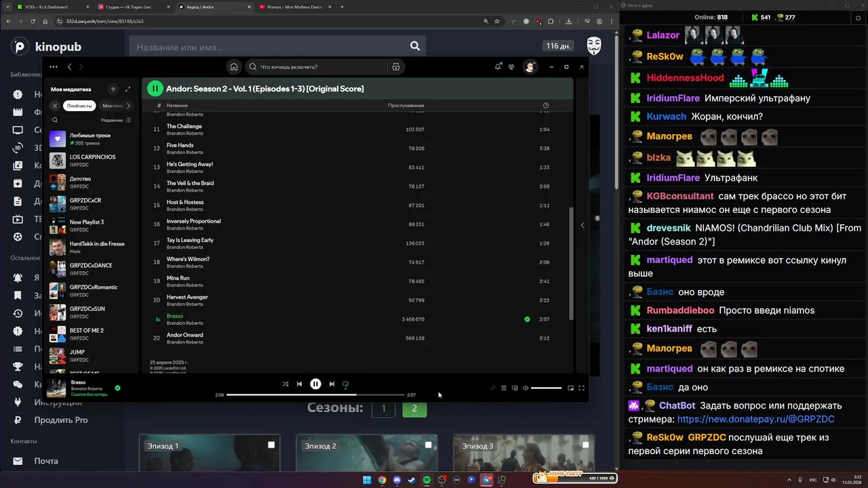Image resolution: width=868 pixels, height=488 pixels.
Task: Toggle saved check in now playing bar
Action: tap(117, 388)
